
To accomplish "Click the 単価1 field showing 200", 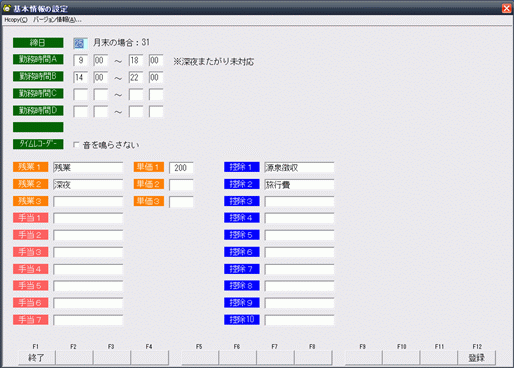I will (x=181, y=168).
